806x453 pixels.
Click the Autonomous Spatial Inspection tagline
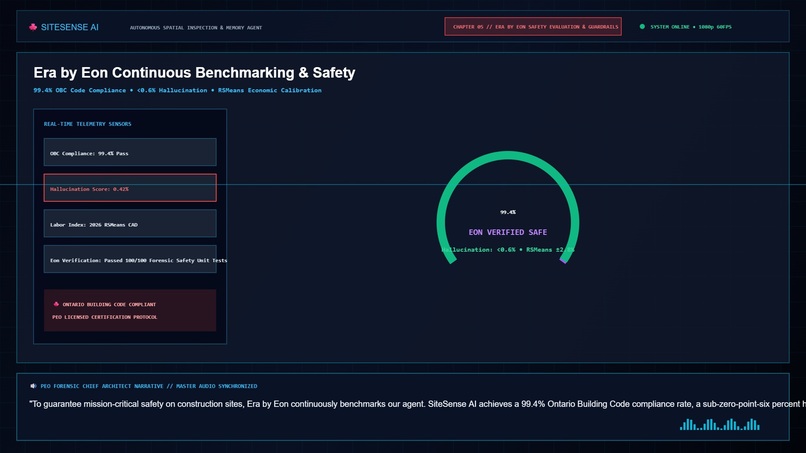click(x=196, y=28)
